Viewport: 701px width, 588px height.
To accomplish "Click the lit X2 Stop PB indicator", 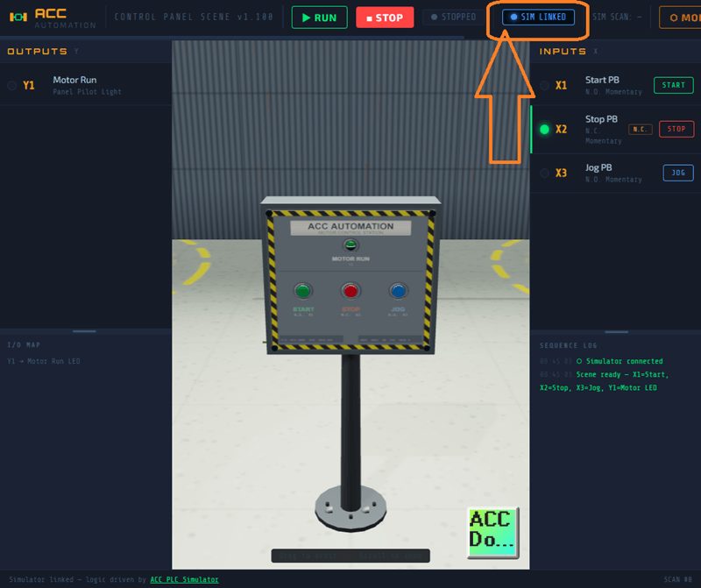I will click(545, 129).
